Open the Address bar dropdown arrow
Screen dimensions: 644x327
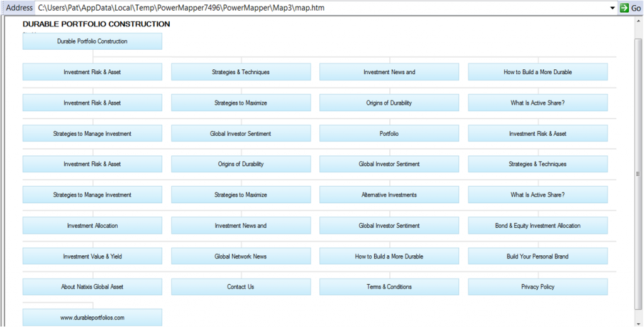tap(613, 8)
